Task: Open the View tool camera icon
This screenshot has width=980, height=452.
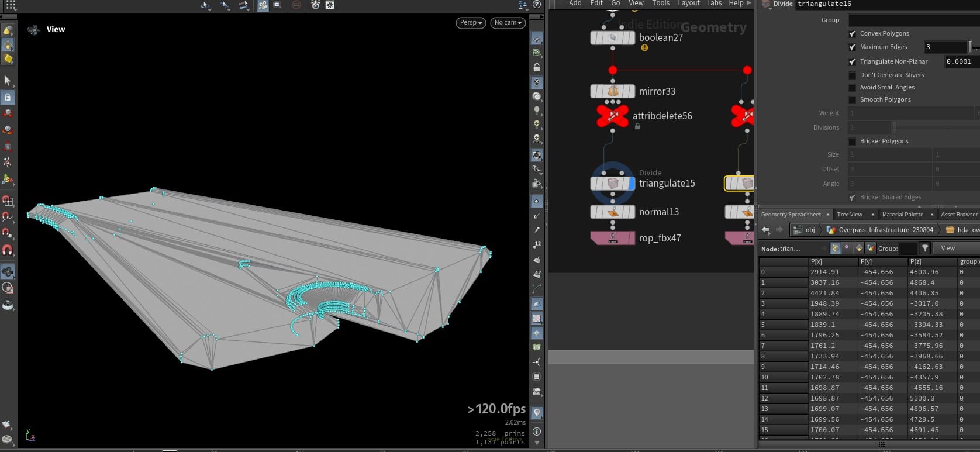Action: pyautogui.click(x=33, y=30)
